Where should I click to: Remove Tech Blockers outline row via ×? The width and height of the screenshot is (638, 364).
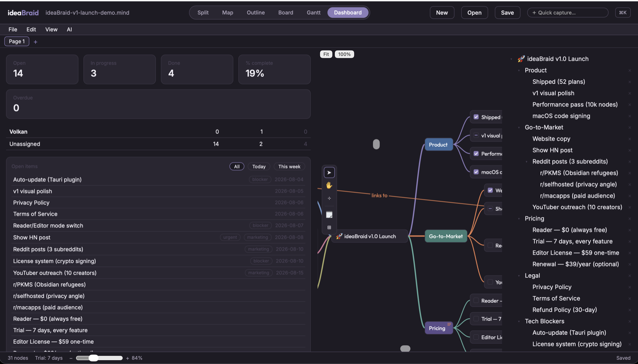click(x=630, y=321)
